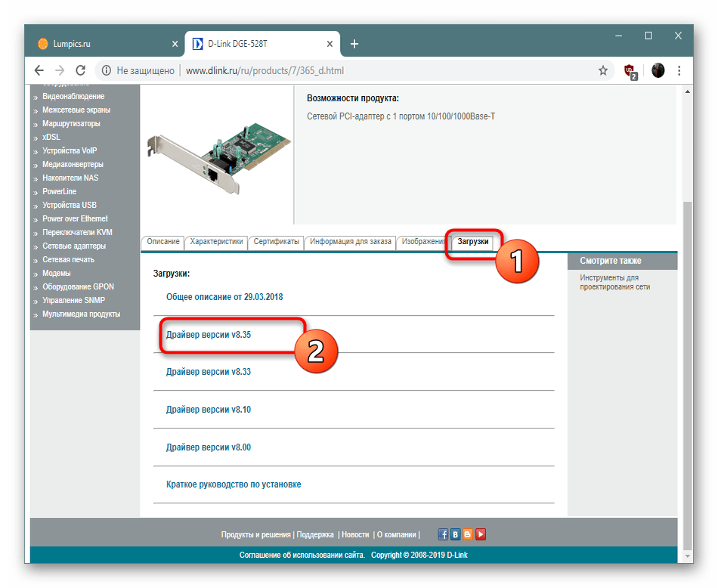The height and width of the screenshot is (588, 718).
Task: Select the Загрузки tab
Action: pos(472,242)
